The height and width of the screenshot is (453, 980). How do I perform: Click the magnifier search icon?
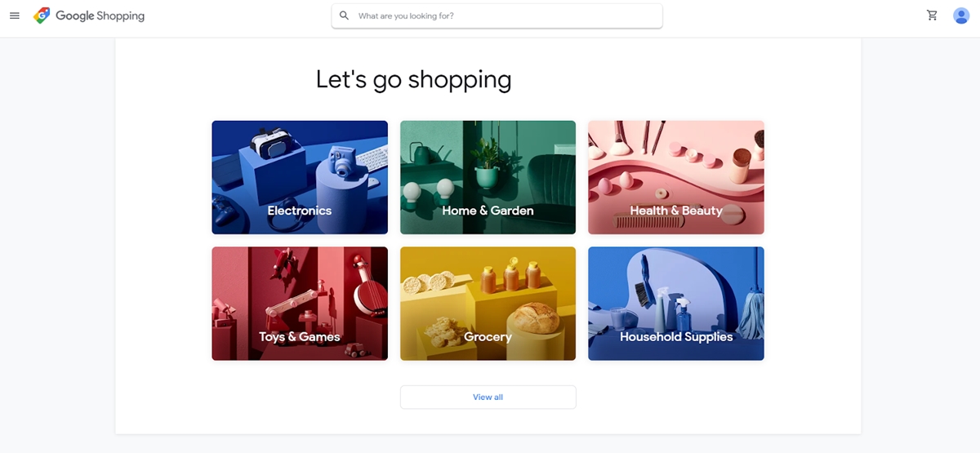point(344,16)
